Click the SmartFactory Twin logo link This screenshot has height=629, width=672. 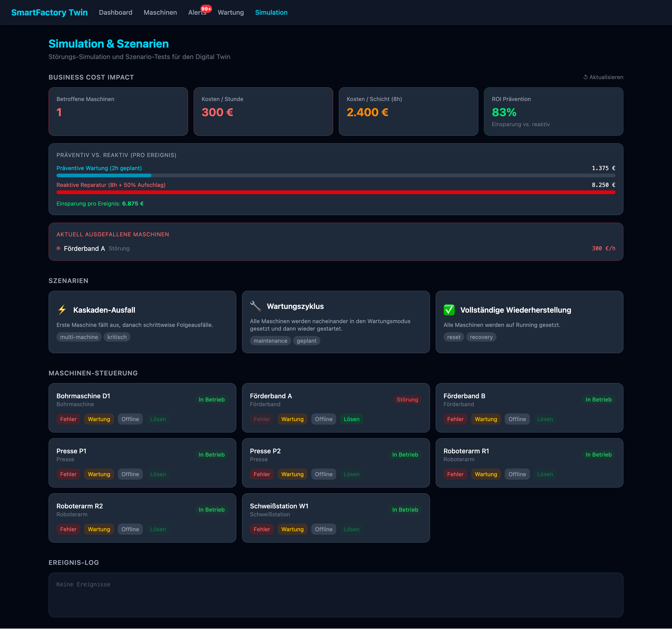point(49,13)
